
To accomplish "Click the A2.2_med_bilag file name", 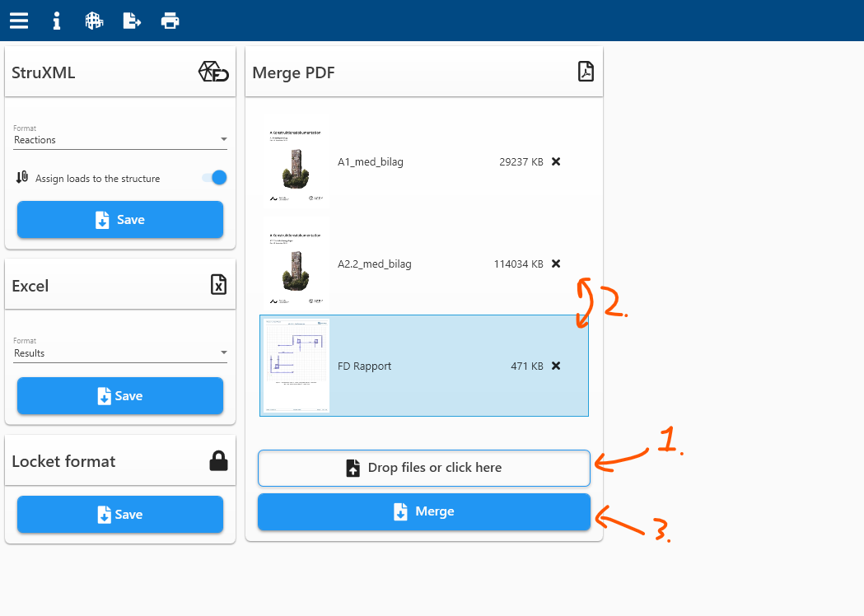I will 375,264.
